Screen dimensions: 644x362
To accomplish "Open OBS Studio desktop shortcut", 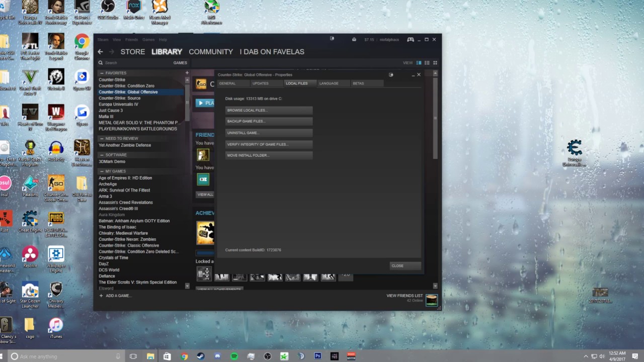I will [108, 10].
